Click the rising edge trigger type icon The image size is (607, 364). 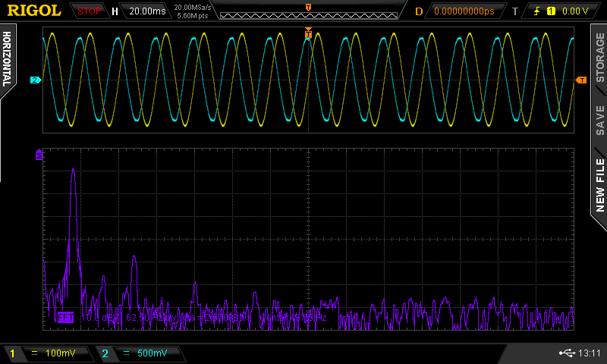coord(535,11)
